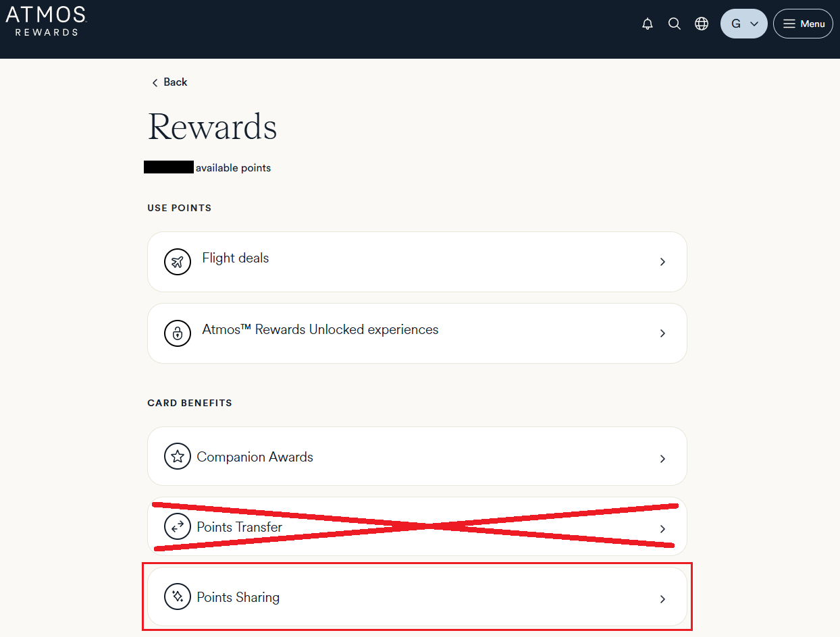Expand Companion Awards using its chevron
The image size is (840, 637).
click(x=662, y=459)
